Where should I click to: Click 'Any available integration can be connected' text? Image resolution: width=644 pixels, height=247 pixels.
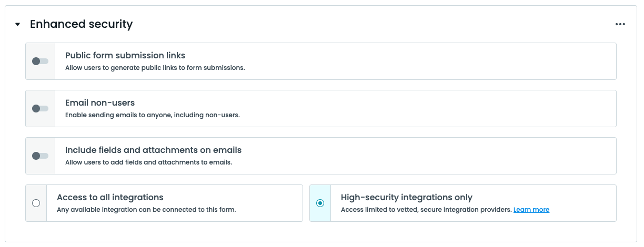[x=146, y=210]
